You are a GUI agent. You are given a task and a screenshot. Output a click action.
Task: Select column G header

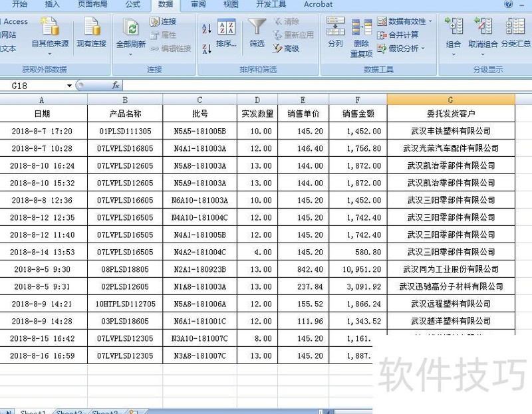click(x=450, y=100)
